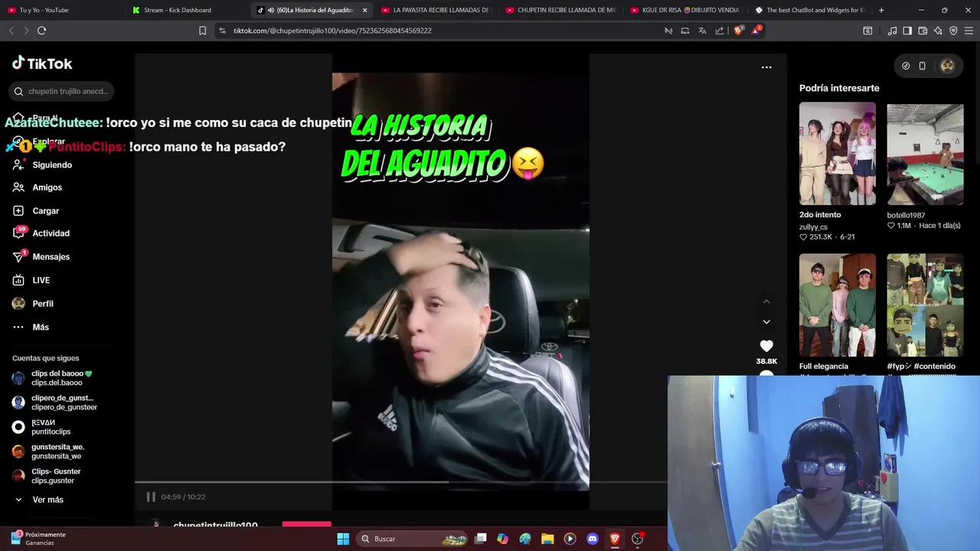Click the share page icon in address bar
The height and width of the screenshot is (551, 980).
tap(720, 31)
